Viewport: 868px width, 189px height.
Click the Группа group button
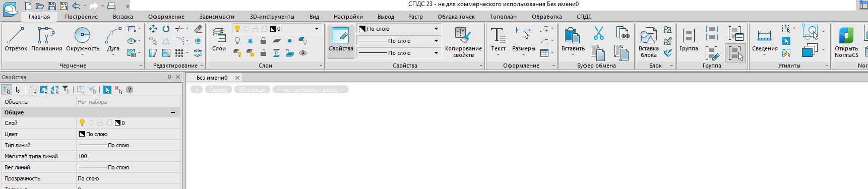tap(689, 39)
